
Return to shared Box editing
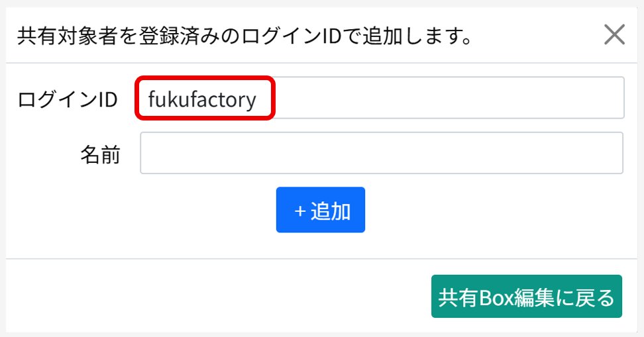[x=527, y=297]
